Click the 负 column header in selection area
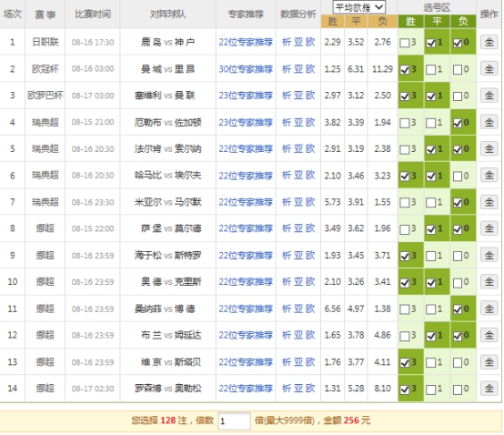 pos(463,22)
